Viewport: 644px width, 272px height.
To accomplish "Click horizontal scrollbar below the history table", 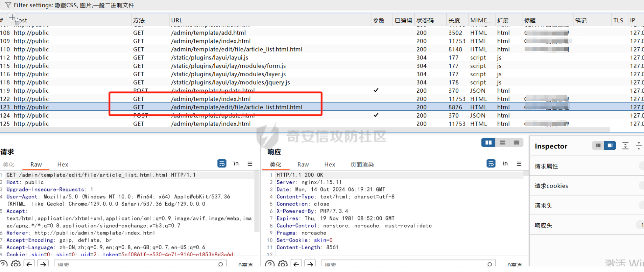I will tap(305, 130).
